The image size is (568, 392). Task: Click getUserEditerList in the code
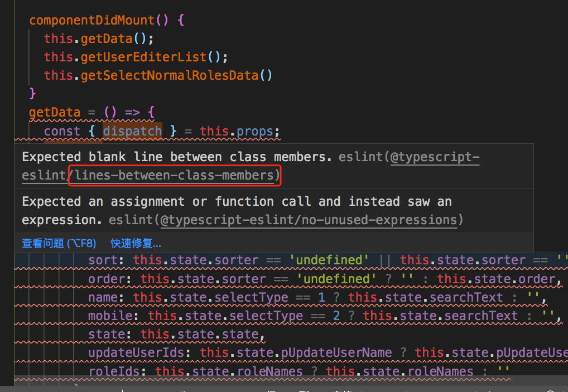click(143, 57)
